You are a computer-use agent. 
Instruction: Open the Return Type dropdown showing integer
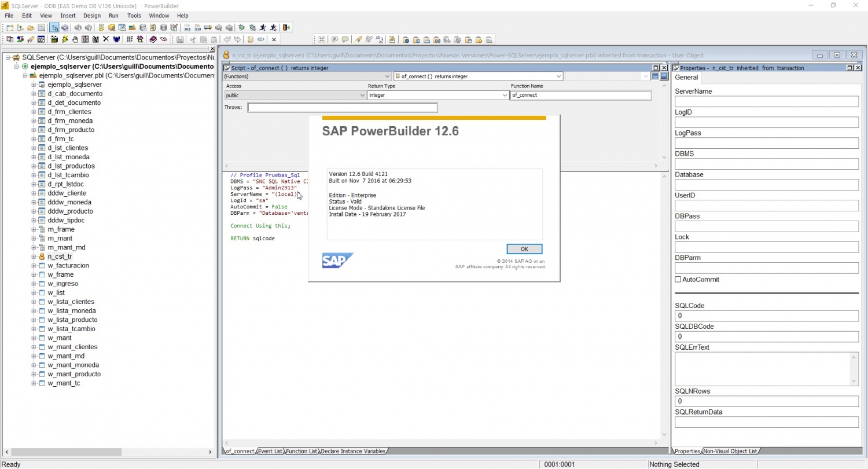pyautogui.click(x=505, y=96)
